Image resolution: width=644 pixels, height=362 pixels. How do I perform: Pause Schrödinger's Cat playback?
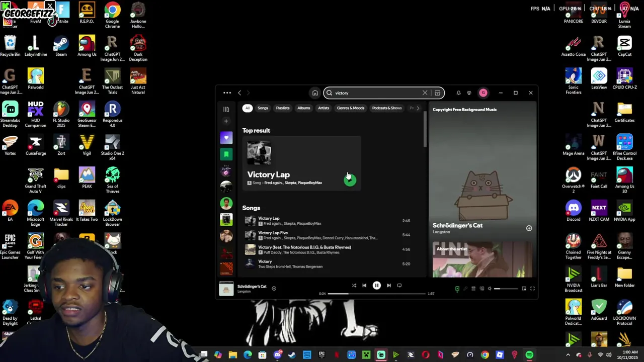point(376,286)
